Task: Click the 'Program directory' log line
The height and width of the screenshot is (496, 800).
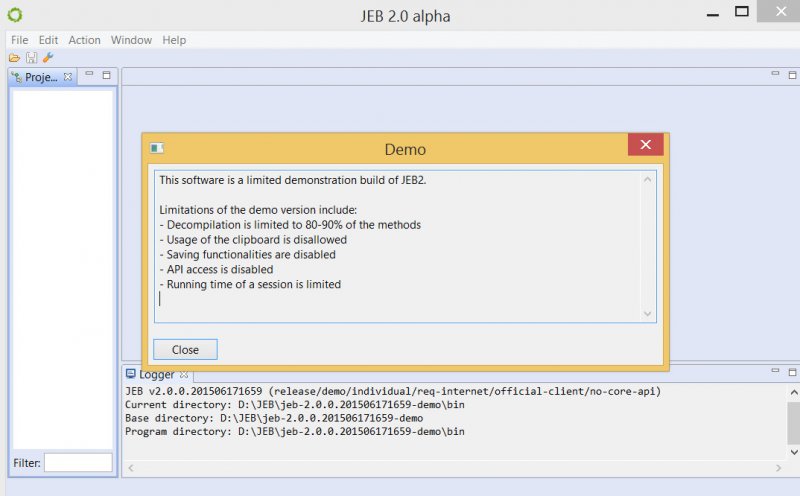Action: pyautogui.click(x=295, y=432)
